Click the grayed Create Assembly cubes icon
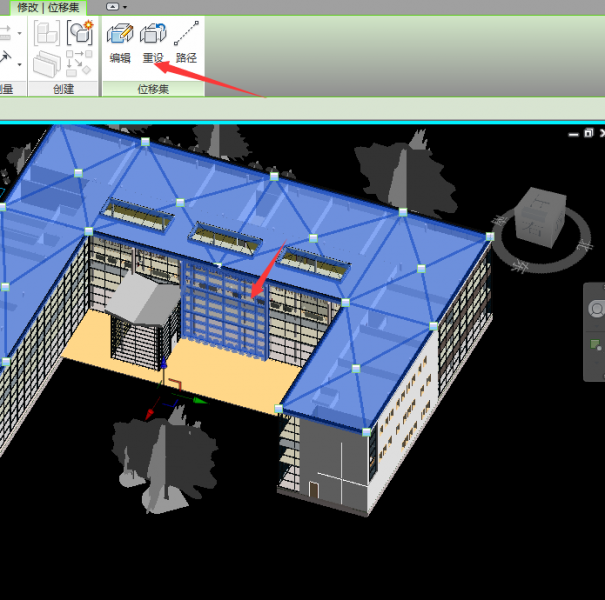605x600 pixels. click(47, 33)
